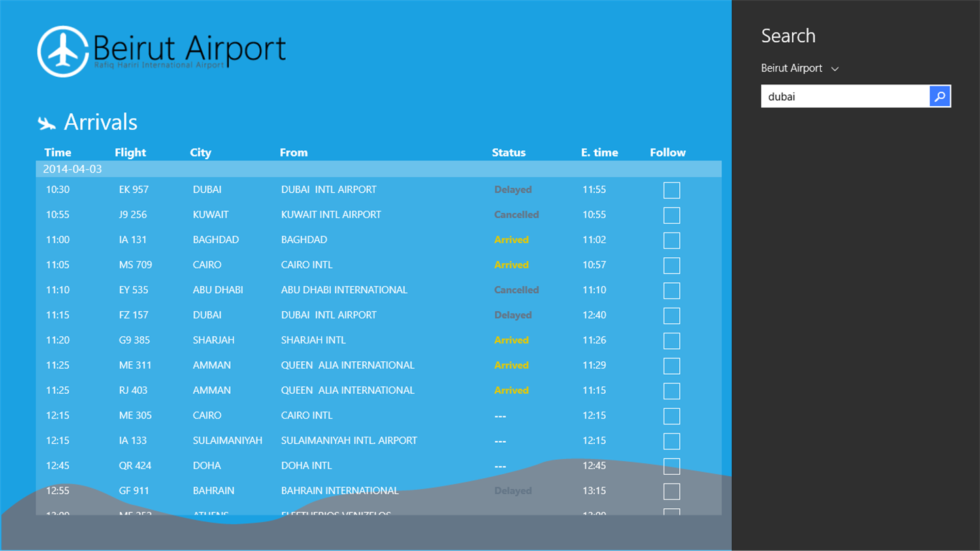This screenshot has width=980, height=551.
Task: Click estimated time 11:55
Action: [594, 190]
